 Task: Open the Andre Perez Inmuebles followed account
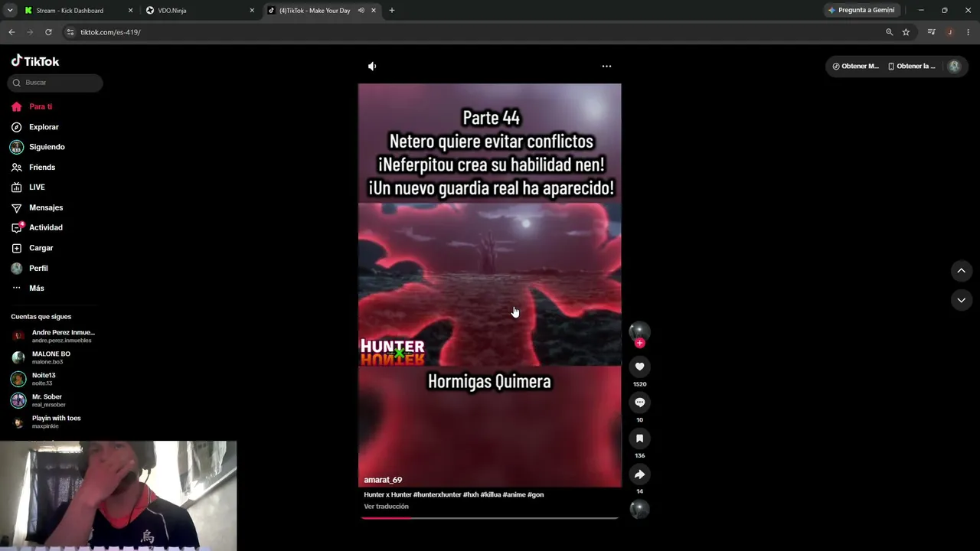tap(54, 336)
